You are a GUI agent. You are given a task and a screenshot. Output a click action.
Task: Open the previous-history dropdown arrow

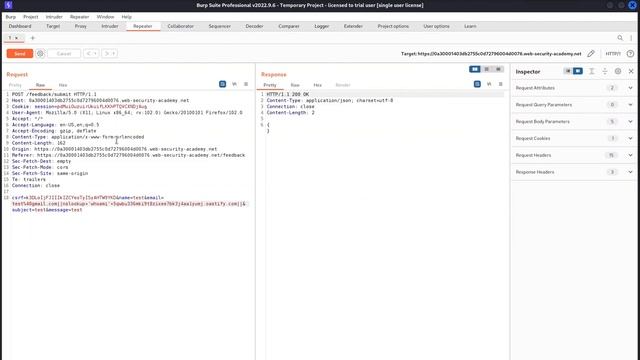click(x=96, y=53)
